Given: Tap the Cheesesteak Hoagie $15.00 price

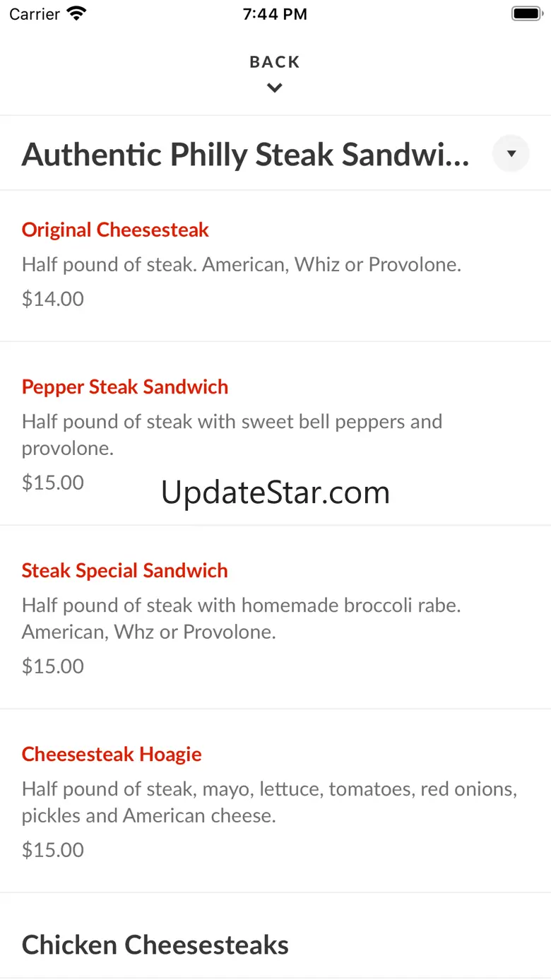Looking at the screenshot, I should coord(53,850).
